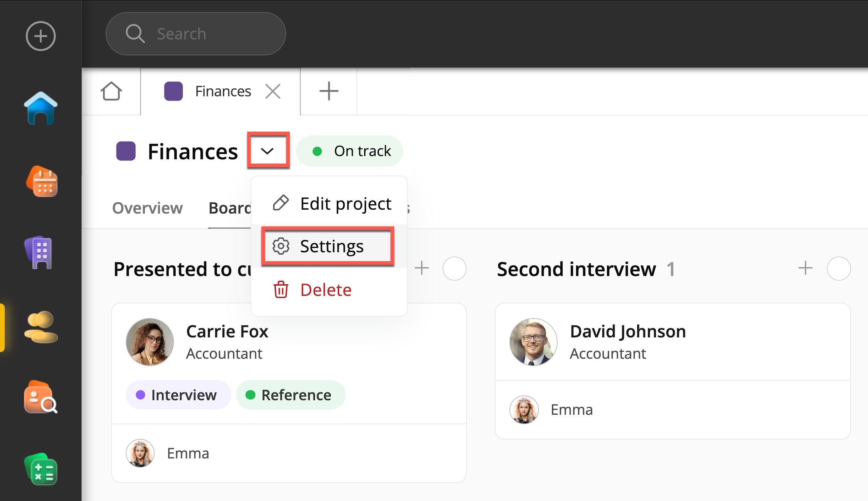Image resolution: width=868 pixels, height=501 pixels.
Task: Go to the home tab icon
Action: click(x=111, y=92)
